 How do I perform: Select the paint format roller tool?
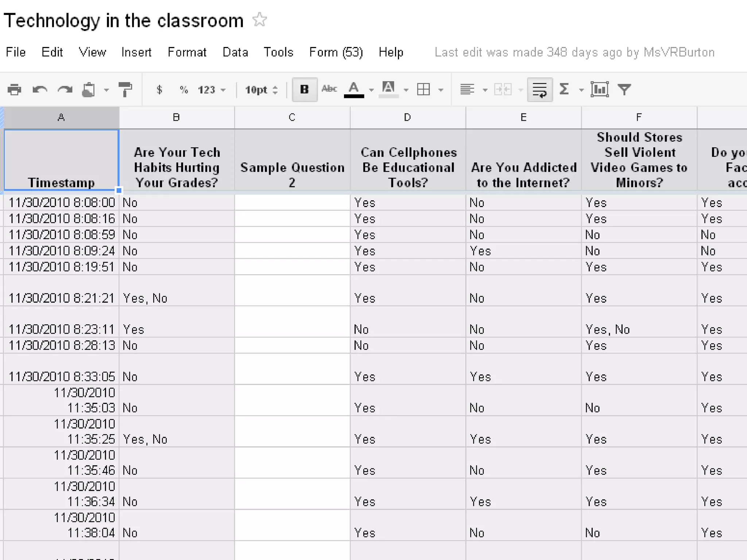(125, 89)
